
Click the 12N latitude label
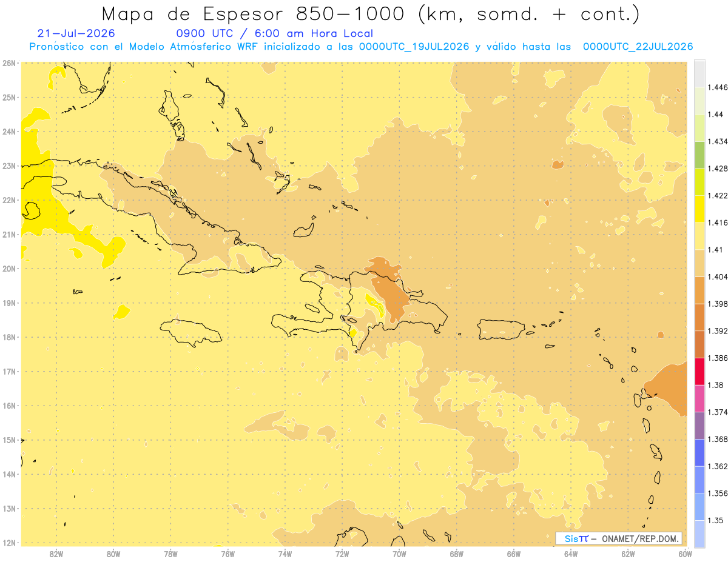coord(8,543)
